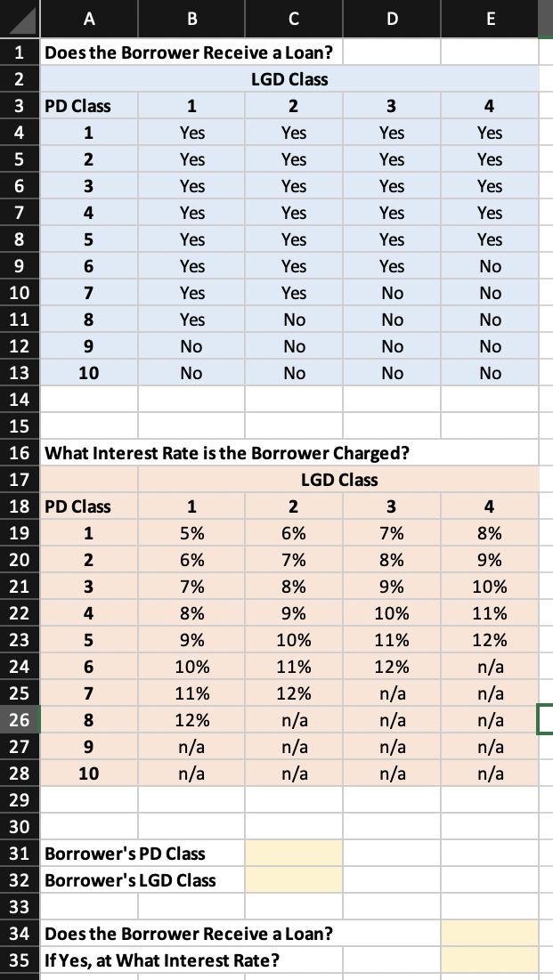Select row 26 header
Image resolution: width=553 pixels, height=980 pixels.
tap(18, 719)
